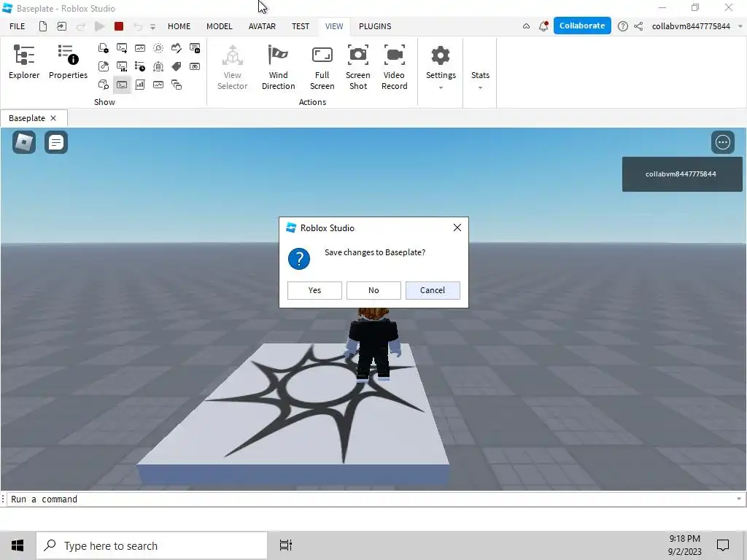Toggle the Properties panel
This screenshot has width=747, height=560.
pos(68,62)
